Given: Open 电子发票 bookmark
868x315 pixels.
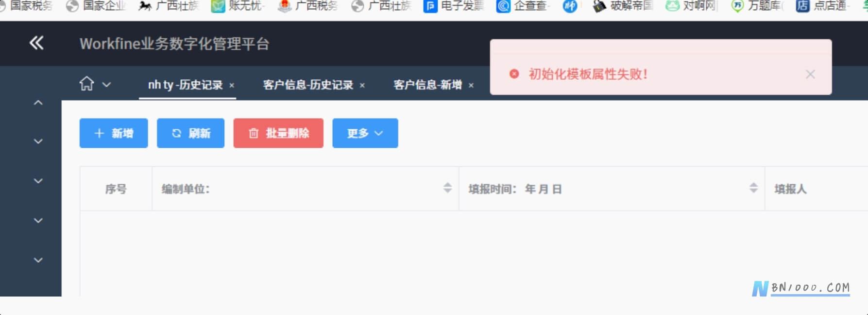Looking at the screenshot, I should tap(454, 6).
